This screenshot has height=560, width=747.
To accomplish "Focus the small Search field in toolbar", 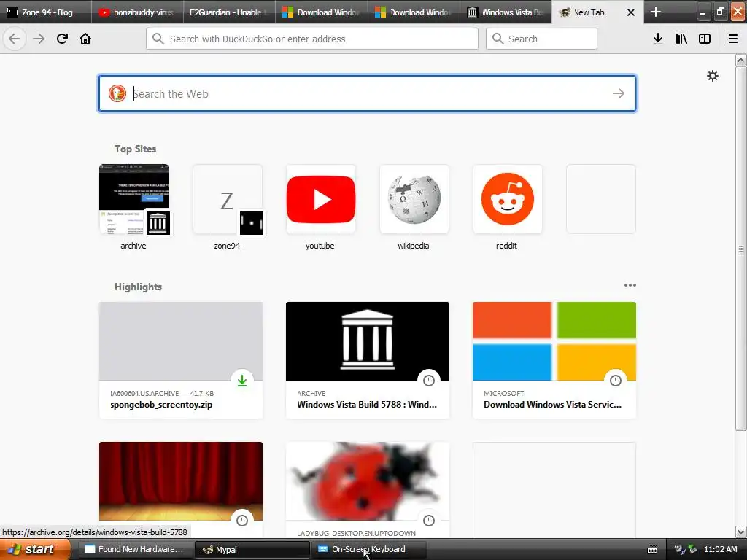I will (541, 39).
